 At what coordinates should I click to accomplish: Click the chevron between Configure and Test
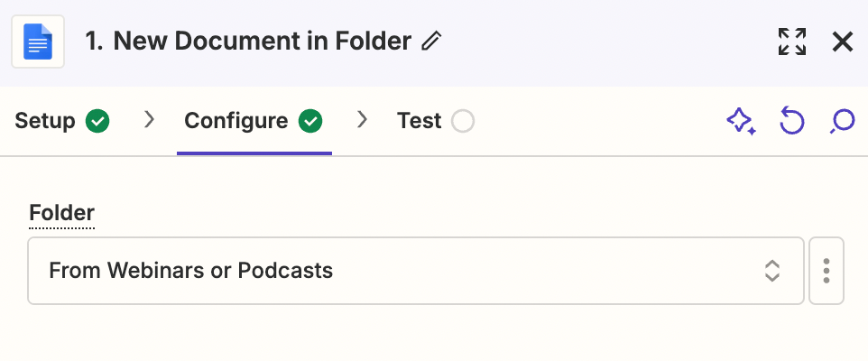coord(363,120)
